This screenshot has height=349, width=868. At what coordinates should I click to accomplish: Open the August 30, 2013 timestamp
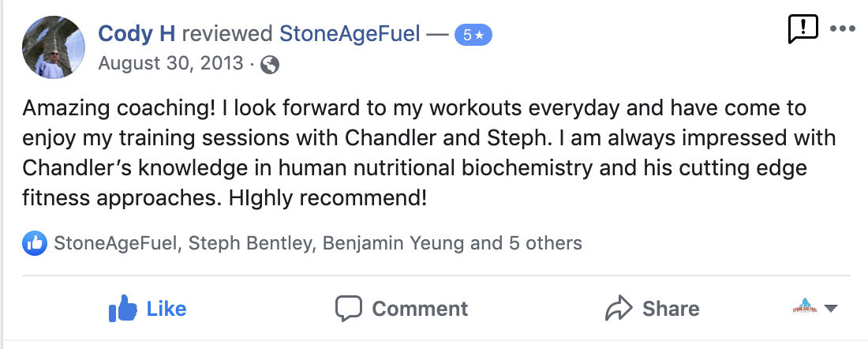pos(170,63)
